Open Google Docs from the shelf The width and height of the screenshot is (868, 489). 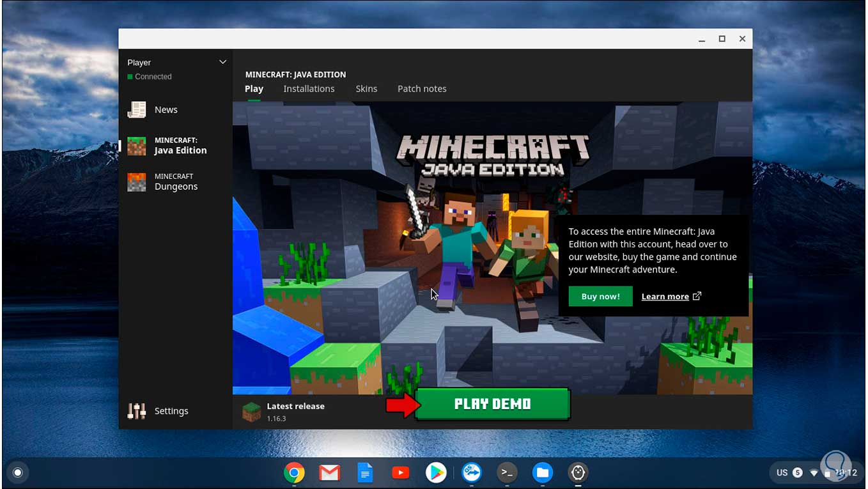coord(365,473)
